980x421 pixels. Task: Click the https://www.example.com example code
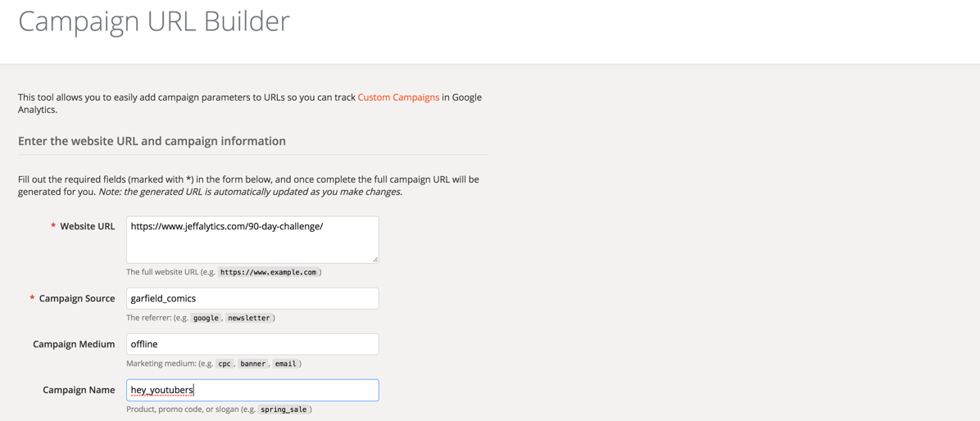point(269,272)
